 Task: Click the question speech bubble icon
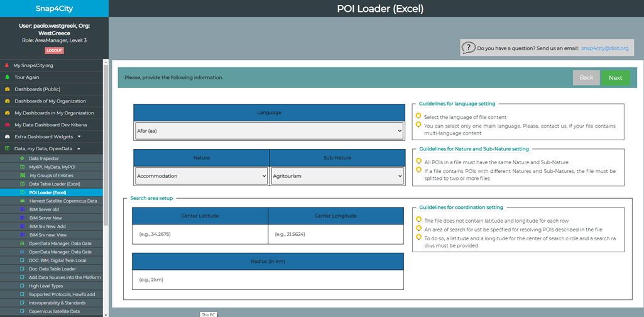(x=468, y=48)
